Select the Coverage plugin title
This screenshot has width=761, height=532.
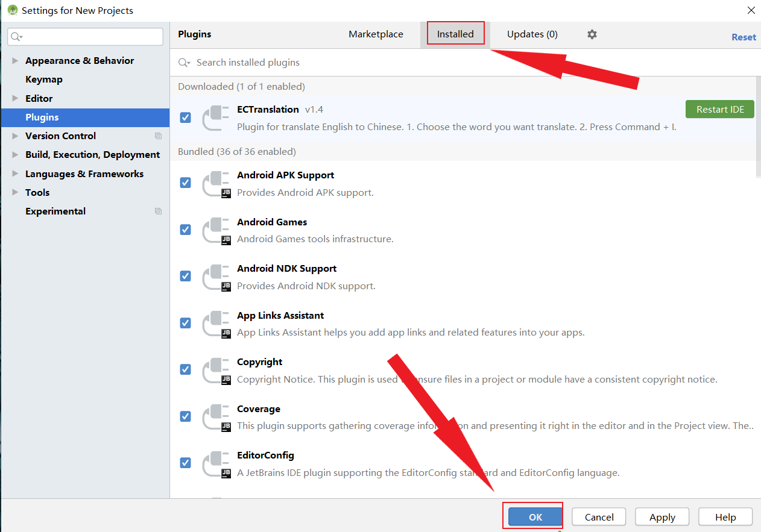(259, 409)
